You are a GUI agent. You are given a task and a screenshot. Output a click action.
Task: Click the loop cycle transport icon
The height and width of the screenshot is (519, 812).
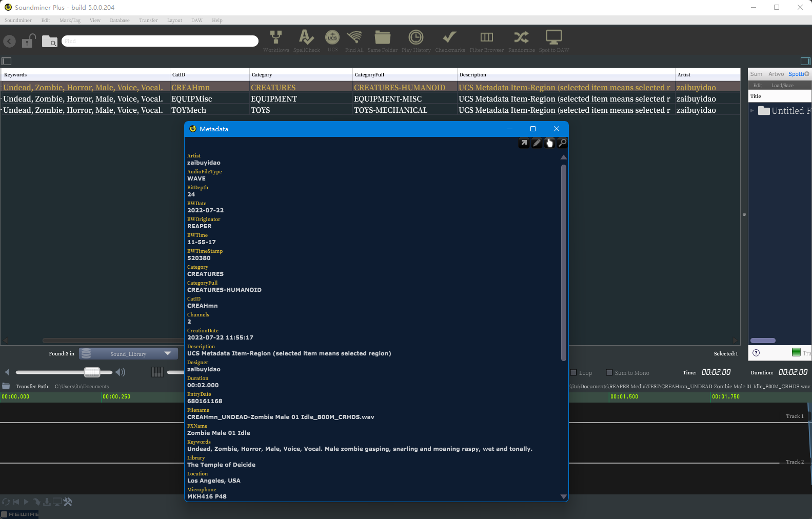6,502
